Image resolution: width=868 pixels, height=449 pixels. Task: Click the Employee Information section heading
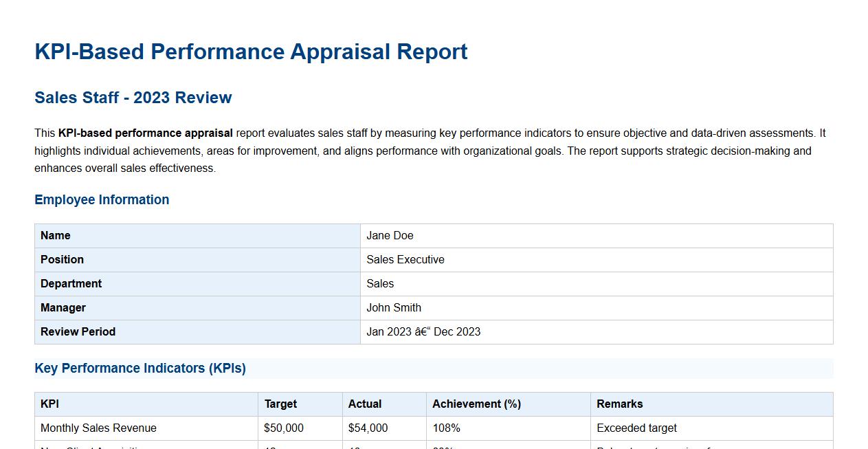(102, 199)
